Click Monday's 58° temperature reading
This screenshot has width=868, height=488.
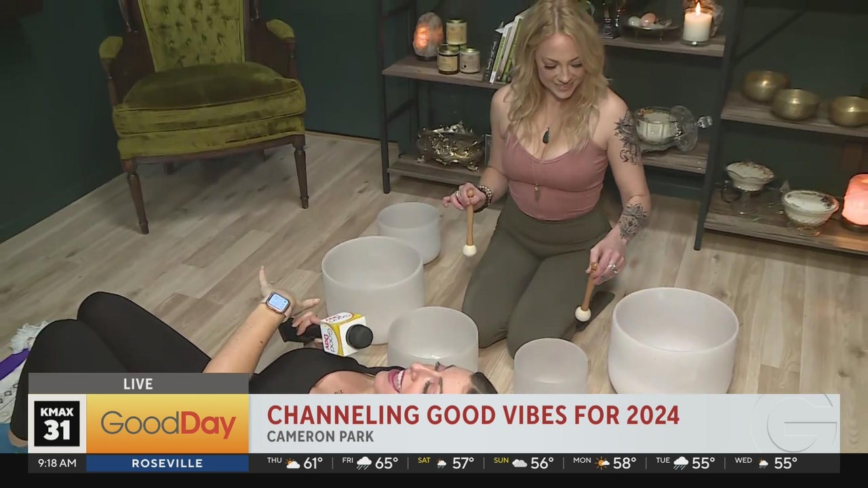tap(625, 464)
